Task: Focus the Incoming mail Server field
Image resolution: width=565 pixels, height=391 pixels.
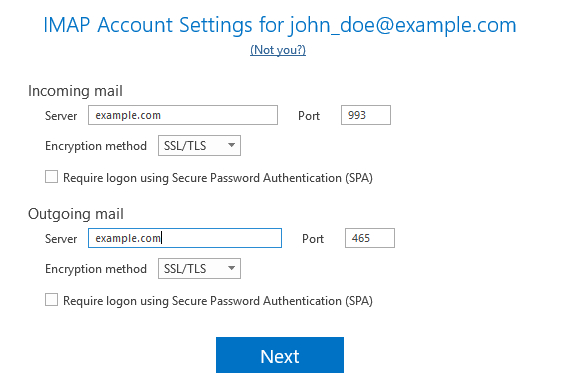Action: point(183,115)
